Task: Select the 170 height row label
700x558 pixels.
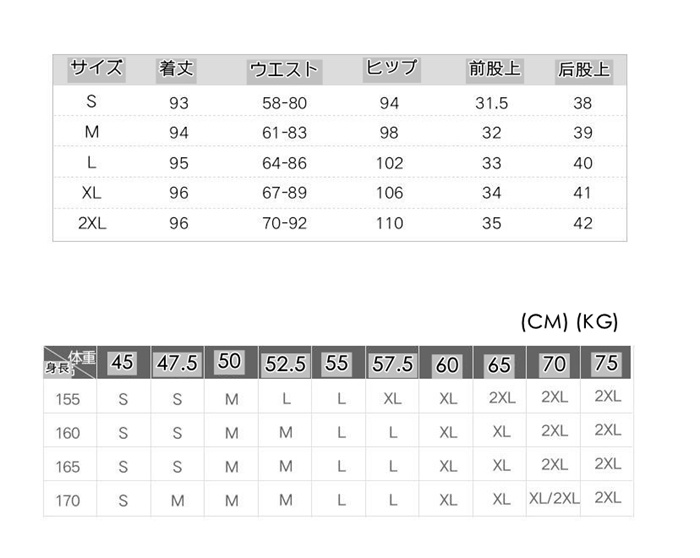Action: coord(69,499)
